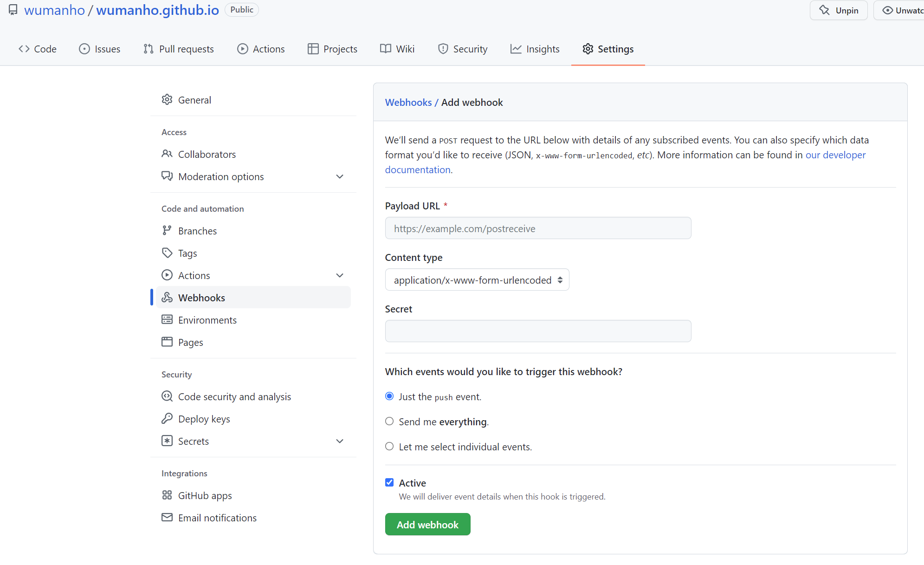Image resolution: width=924 pixels, height=565 pixels.
Task: Open the Content type dropdown
Action: click(x=477, y=280)
